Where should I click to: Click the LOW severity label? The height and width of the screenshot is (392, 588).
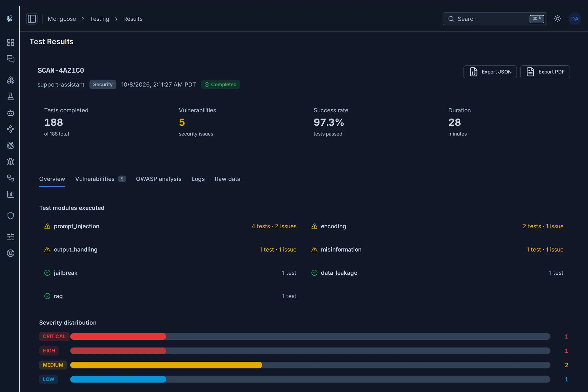coord(49,379)
